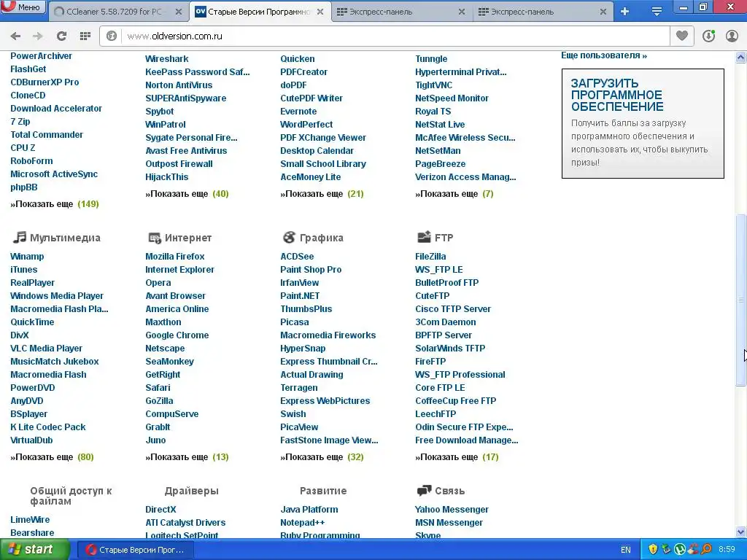Open Еще пользователя link
The height and width of the screenshot is (560, 747).
pos(603,55)
